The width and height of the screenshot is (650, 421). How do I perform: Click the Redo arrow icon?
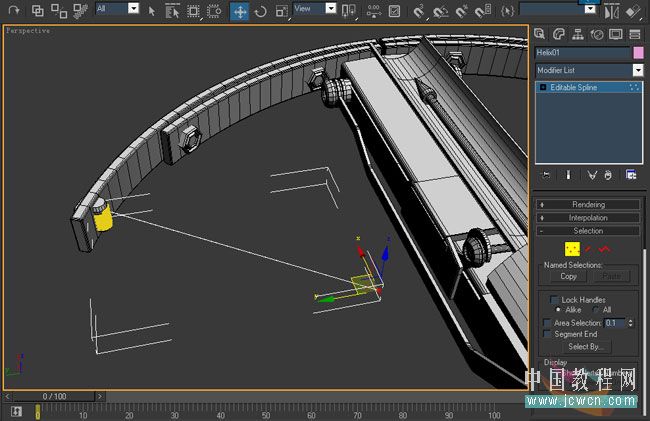(14, 10)
